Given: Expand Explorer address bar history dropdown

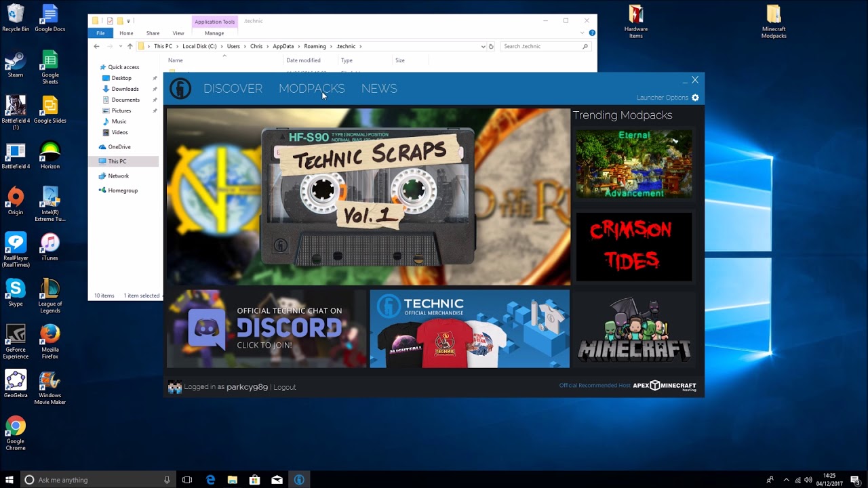Looking at the screenshot, I should click(x=483, y=46).
